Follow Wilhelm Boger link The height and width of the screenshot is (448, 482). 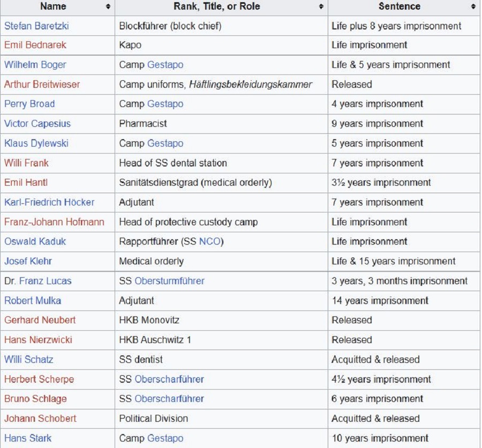pos(35,65)
